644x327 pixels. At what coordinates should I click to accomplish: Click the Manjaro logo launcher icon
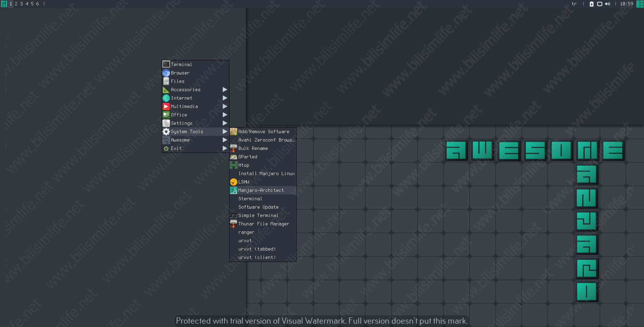tap(4, 4)
